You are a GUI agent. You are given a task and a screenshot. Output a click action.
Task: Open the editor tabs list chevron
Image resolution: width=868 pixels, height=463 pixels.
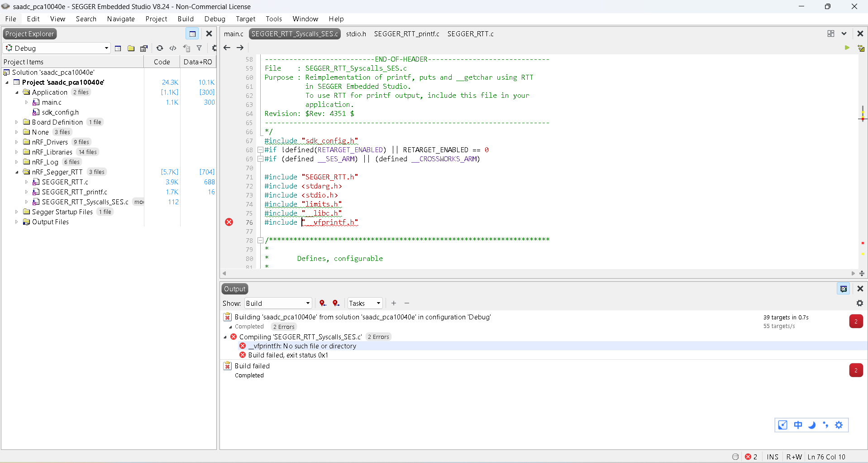click(x=844, y=34)
